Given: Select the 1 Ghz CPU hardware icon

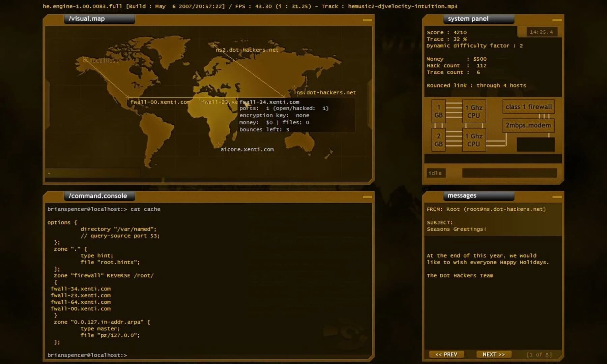Looking at the screenshot, I should click(x=474, y=111).
